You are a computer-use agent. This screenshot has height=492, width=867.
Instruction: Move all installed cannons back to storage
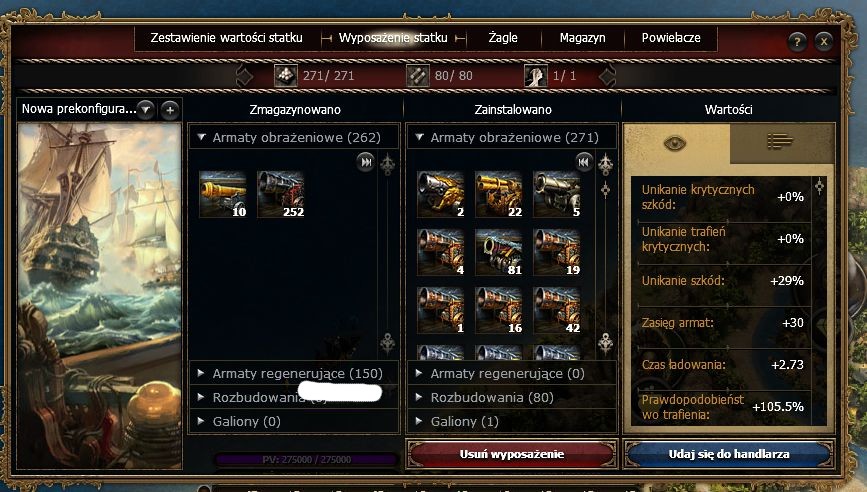583,162
